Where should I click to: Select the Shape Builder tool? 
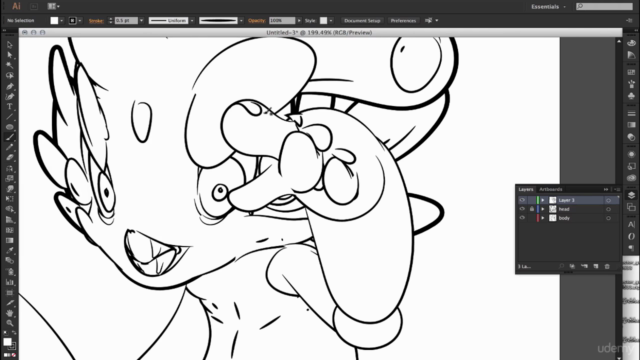pyautogui.click(x=10, y=209)
